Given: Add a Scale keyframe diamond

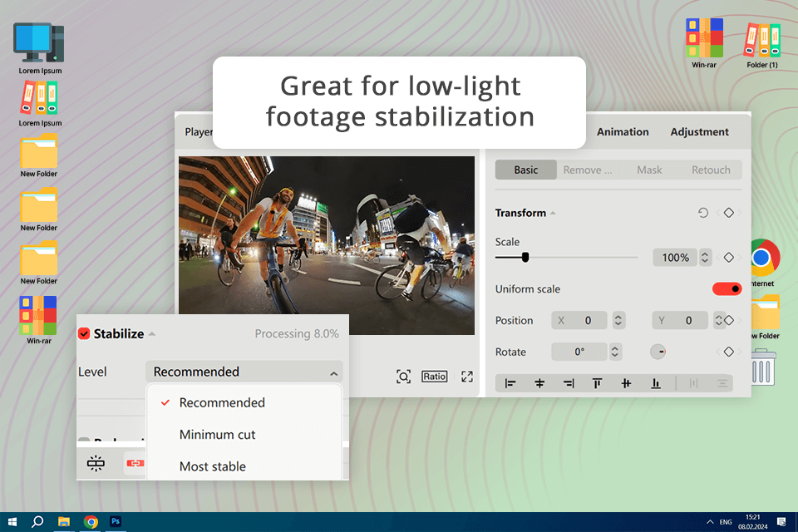Looking at the screenshot, I should tap(729, 258).
